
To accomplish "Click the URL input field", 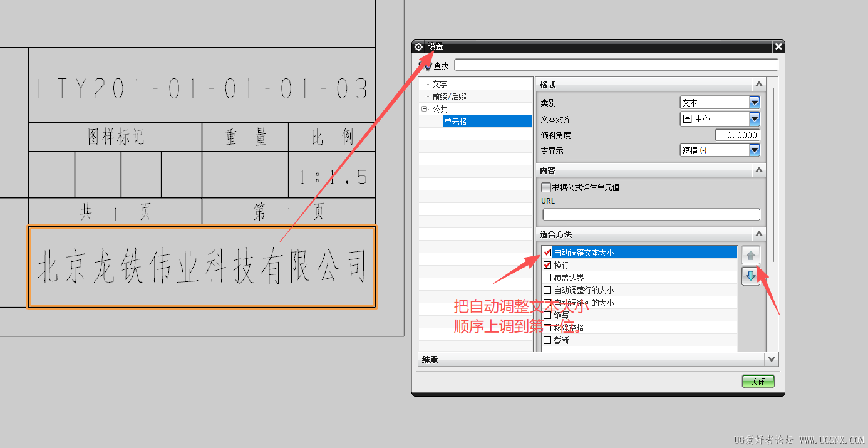I will click(651, 214).
